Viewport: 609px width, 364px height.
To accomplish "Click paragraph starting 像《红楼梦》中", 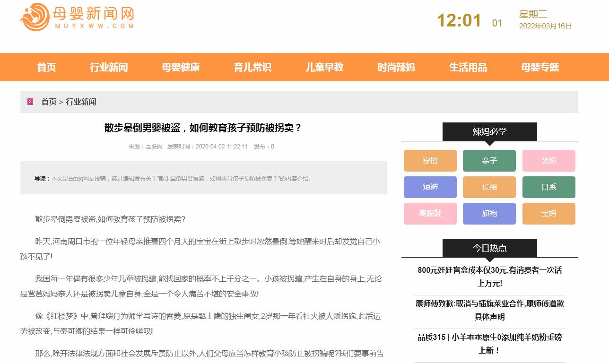I will pos(200,324).
